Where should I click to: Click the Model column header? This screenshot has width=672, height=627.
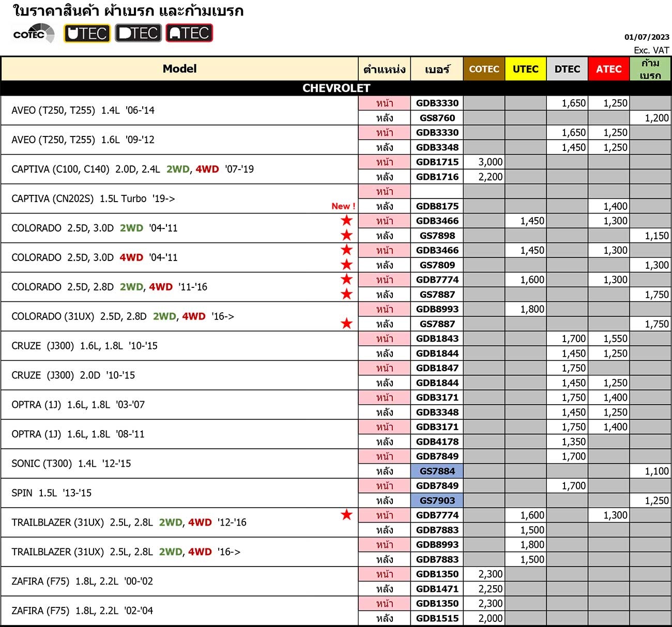[179, 69]
